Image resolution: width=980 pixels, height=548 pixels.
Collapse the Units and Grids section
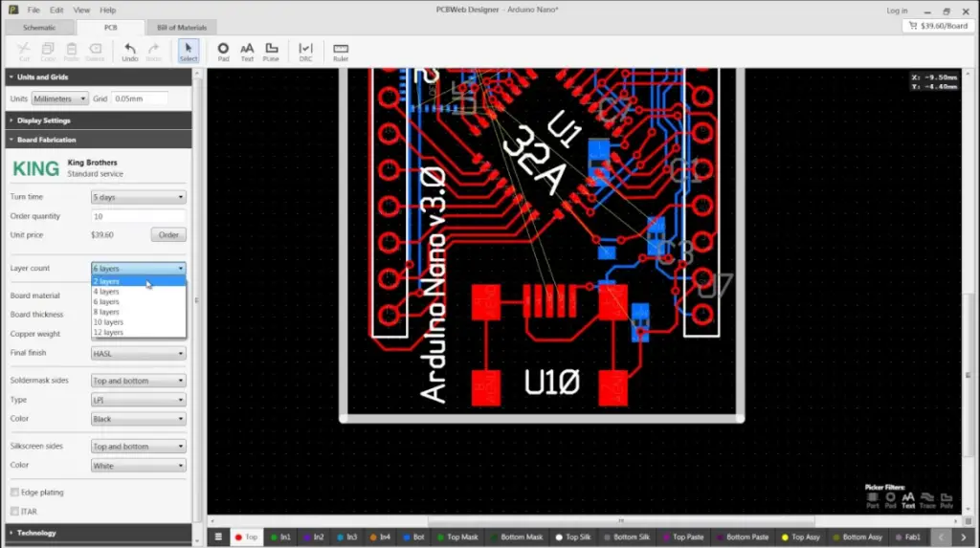coord(99,77)
